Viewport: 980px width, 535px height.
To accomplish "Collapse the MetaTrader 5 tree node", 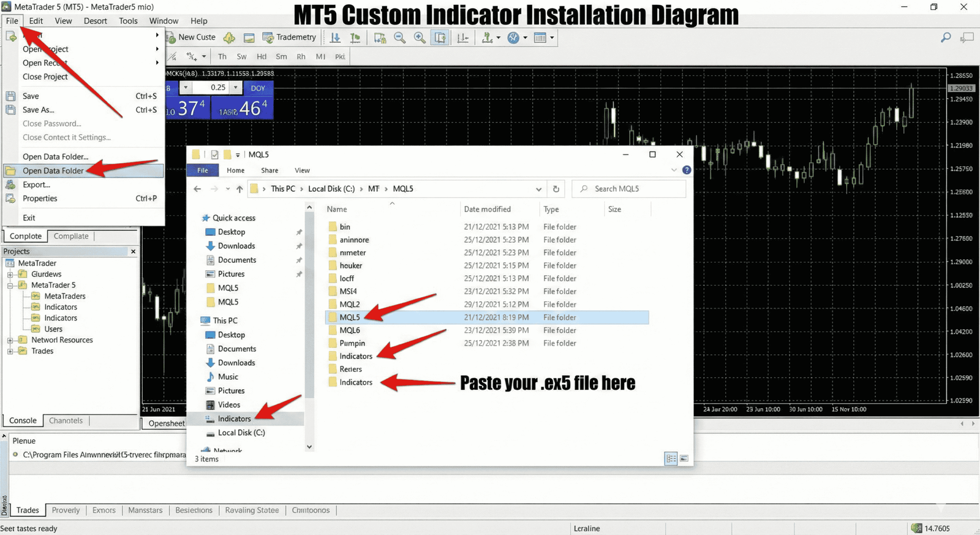I will tap(10, 285).
